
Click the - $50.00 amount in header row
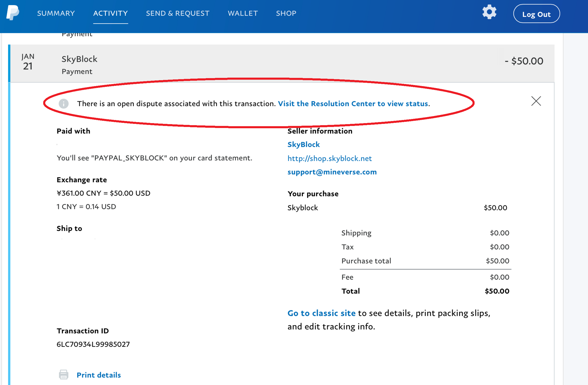click(524, 61)
